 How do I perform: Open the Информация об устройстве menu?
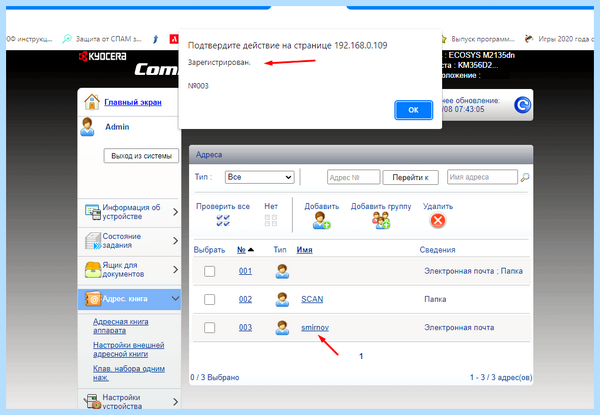(x=129, y=212)
